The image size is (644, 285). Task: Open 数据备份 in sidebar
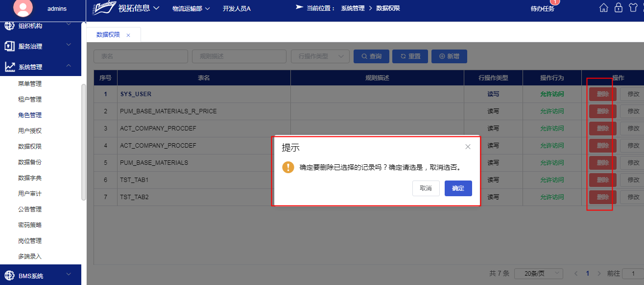(x=30, y=162)
